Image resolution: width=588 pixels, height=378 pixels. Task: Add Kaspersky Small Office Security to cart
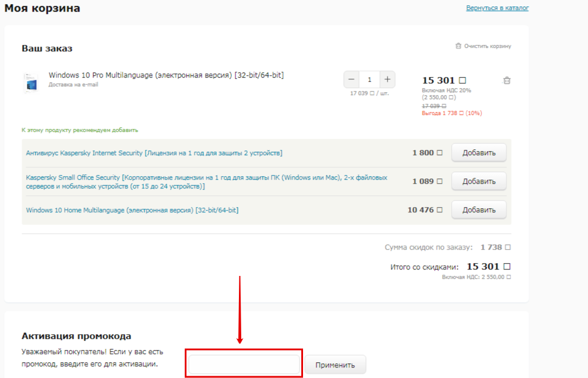pos(479,181)
